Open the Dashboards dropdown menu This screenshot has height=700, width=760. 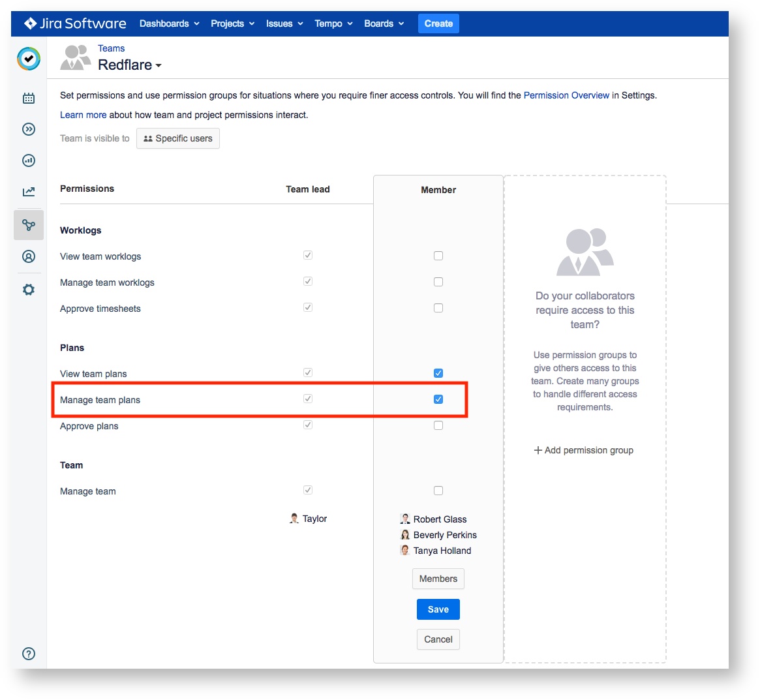[x=169, y=23]
